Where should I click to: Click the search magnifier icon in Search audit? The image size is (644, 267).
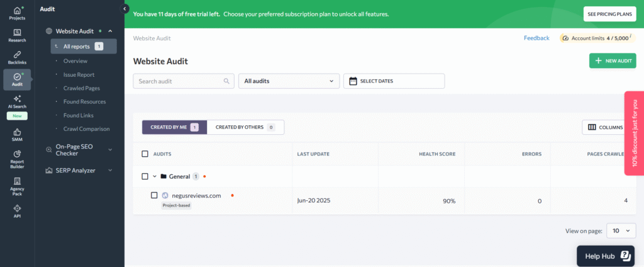pyautogui.click(x=226, y=81)
